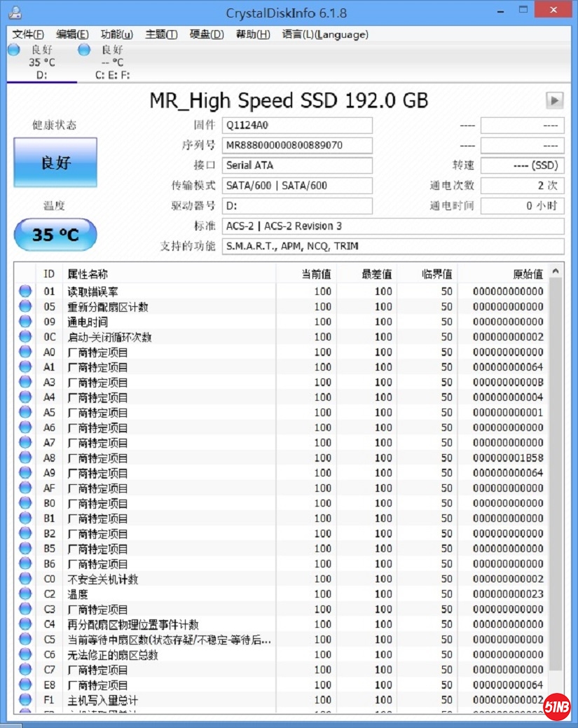The width and height of the screenshot is (578, 728).
Task: Open the 文件(F) menu
Action: point(28,34)
